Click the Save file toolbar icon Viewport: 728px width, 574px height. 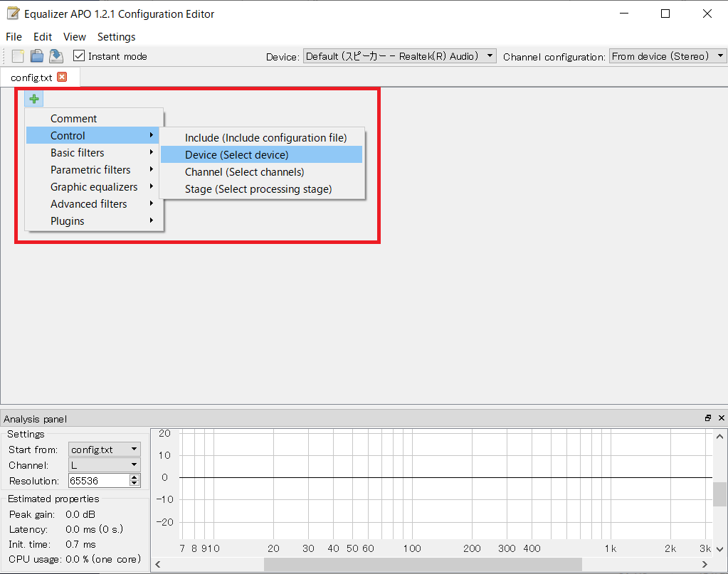pyautogui.click(x=56, y=56)
